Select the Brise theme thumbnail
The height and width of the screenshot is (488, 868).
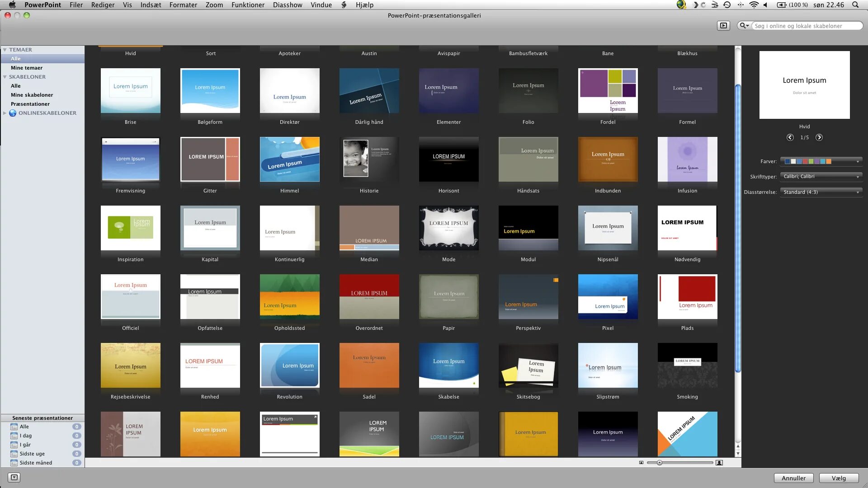131,90
